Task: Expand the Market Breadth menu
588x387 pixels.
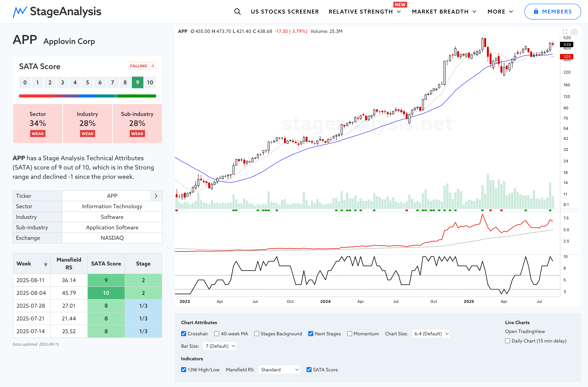Action: (444, 12)
